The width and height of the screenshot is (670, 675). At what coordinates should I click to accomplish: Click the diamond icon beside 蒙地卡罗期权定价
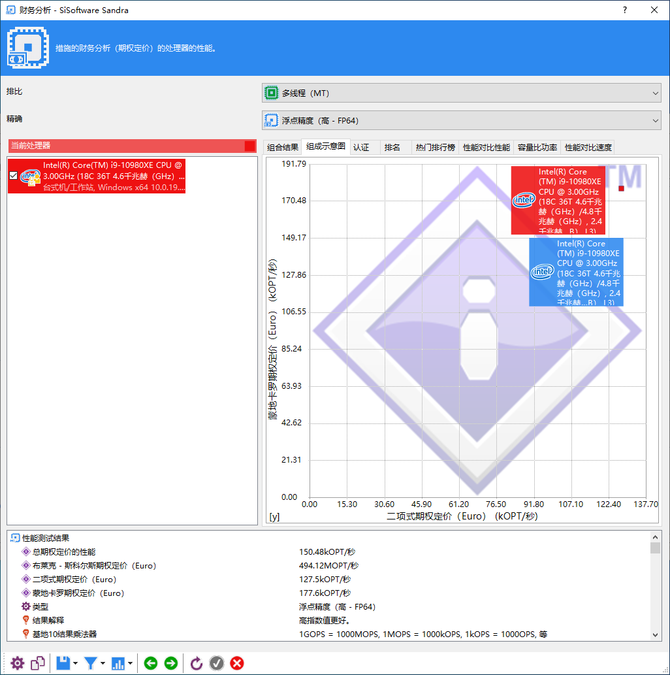coord(26,593)
